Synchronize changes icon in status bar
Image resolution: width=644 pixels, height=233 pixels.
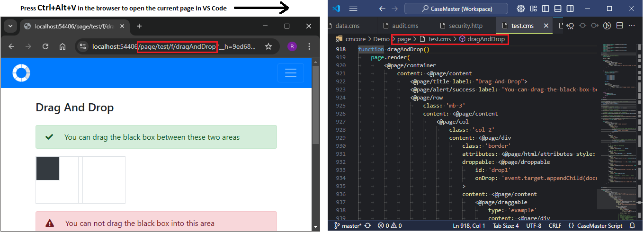click(368, 225)
